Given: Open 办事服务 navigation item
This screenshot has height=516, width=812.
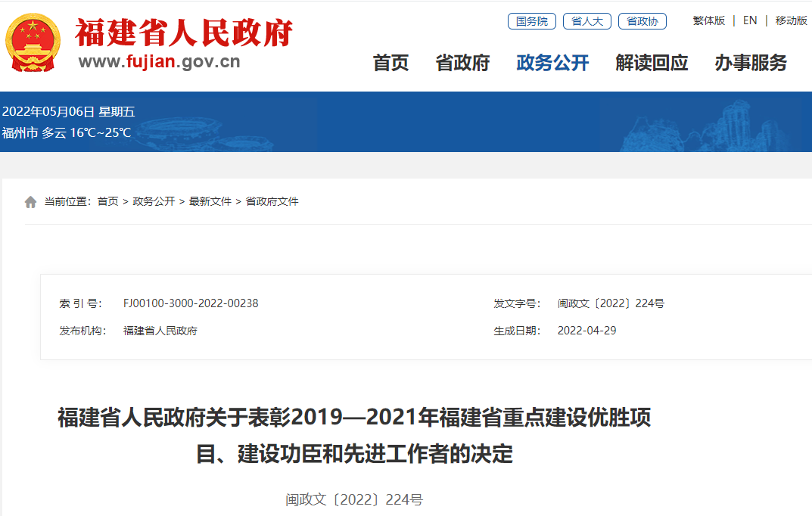Looking at the screenshot, I should 751,63.
